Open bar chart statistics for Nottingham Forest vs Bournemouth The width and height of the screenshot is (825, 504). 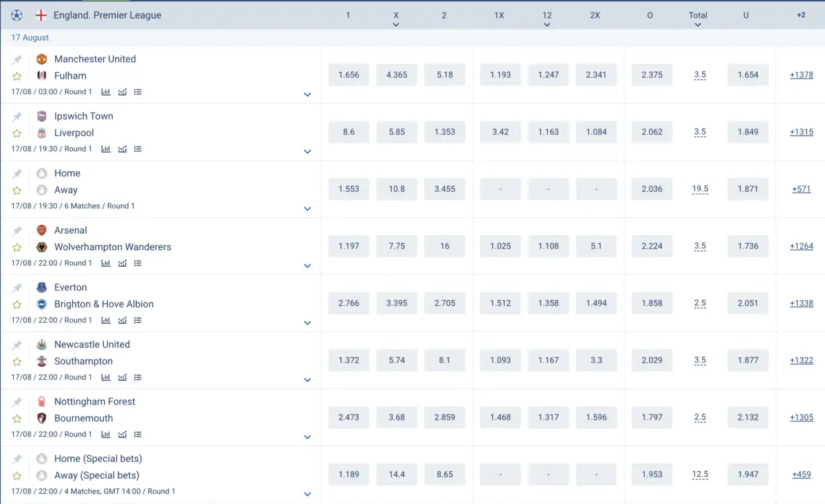[x=106, y=434]
